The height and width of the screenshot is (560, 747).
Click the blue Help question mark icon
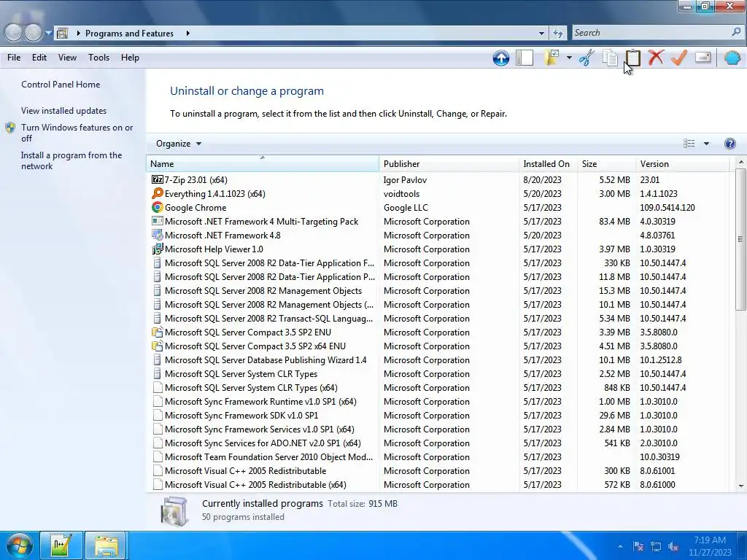point(729,144)
